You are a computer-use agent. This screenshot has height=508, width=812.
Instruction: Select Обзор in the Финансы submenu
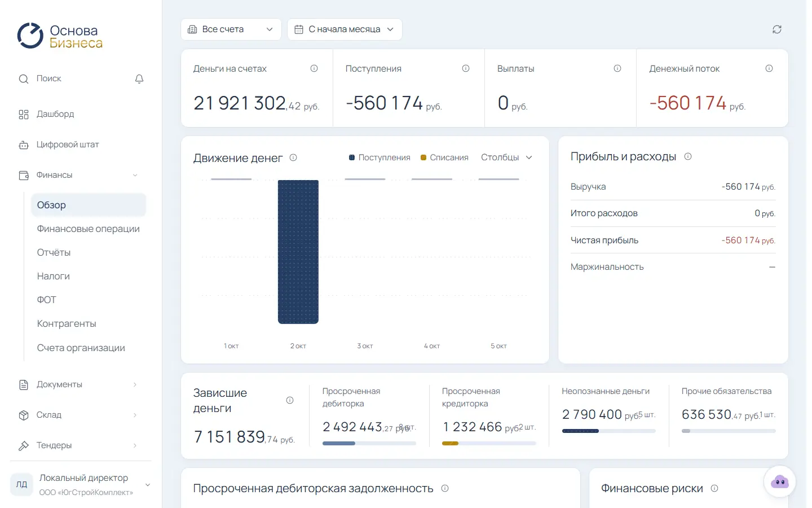89,205
